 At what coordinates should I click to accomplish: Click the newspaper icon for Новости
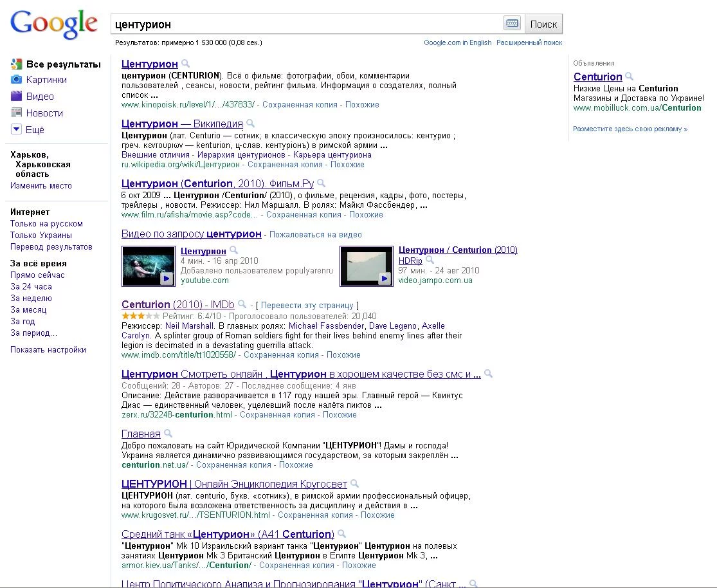coord(17,113)
